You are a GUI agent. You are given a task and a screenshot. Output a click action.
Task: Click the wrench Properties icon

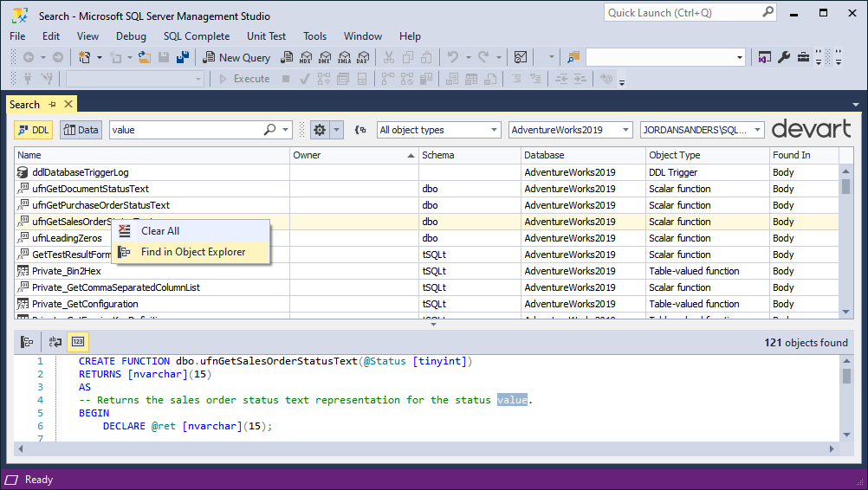pos(784,57)
